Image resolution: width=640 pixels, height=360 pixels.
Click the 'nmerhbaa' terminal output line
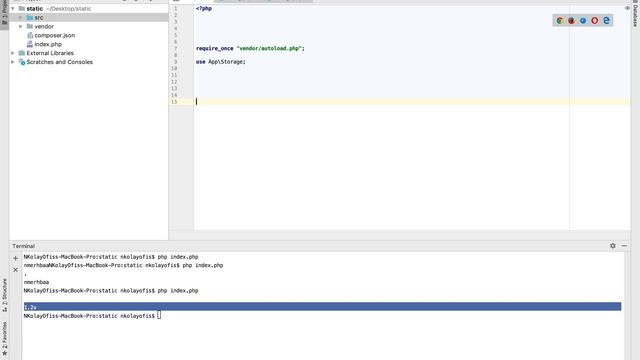coord(36,282)
